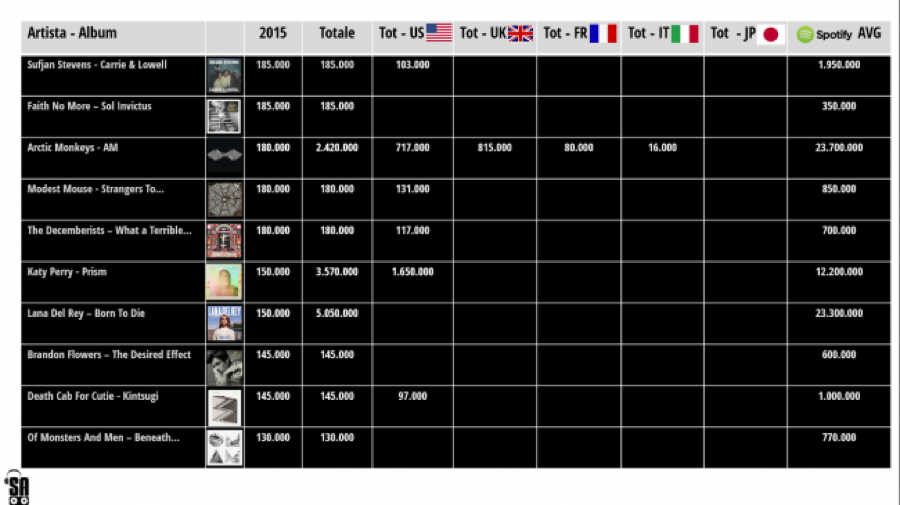Image resolution: width=900 pixels, height=505 pixels.
Task: Click the 'Tot - JP' header text
Action: pyautogui.click(x=733, y=33)
